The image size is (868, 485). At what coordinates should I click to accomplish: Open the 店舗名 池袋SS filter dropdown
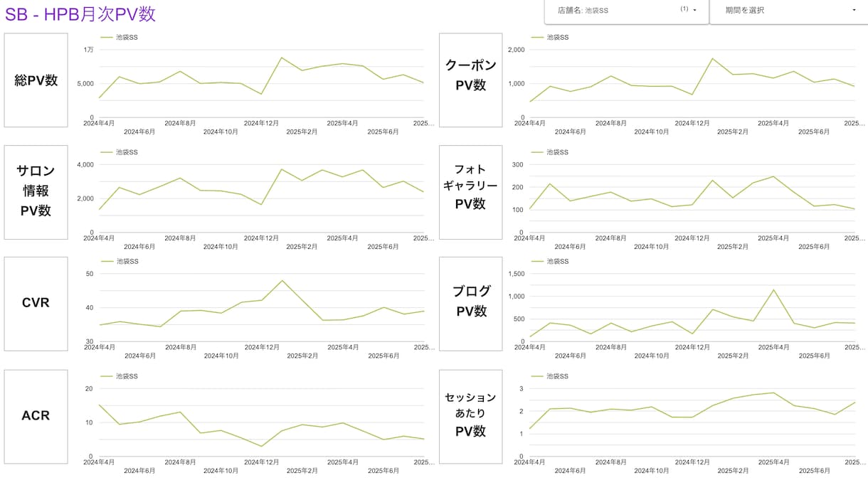tap(627, 11)
